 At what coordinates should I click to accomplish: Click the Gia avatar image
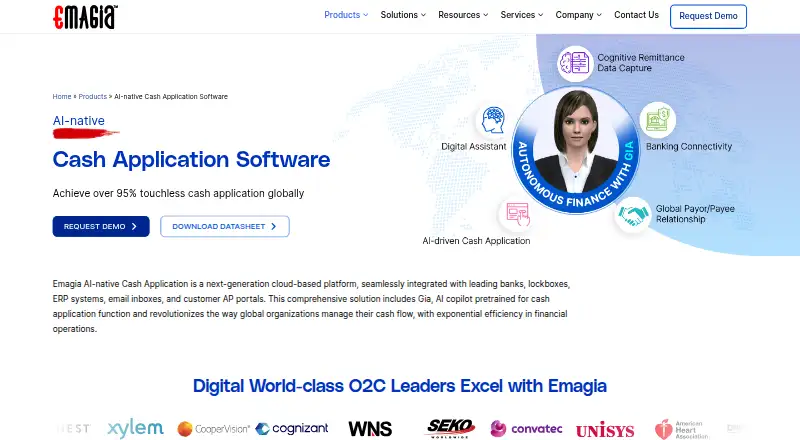coord(576,150)
